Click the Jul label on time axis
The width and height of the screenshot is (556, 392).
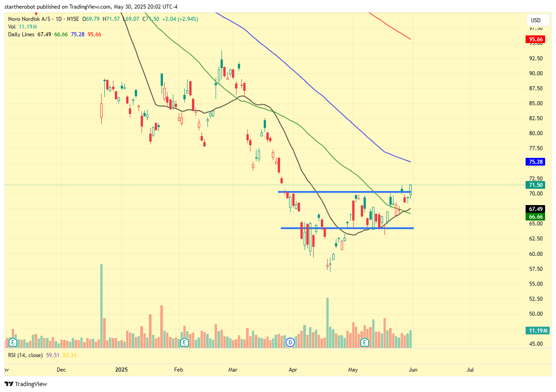470,370
